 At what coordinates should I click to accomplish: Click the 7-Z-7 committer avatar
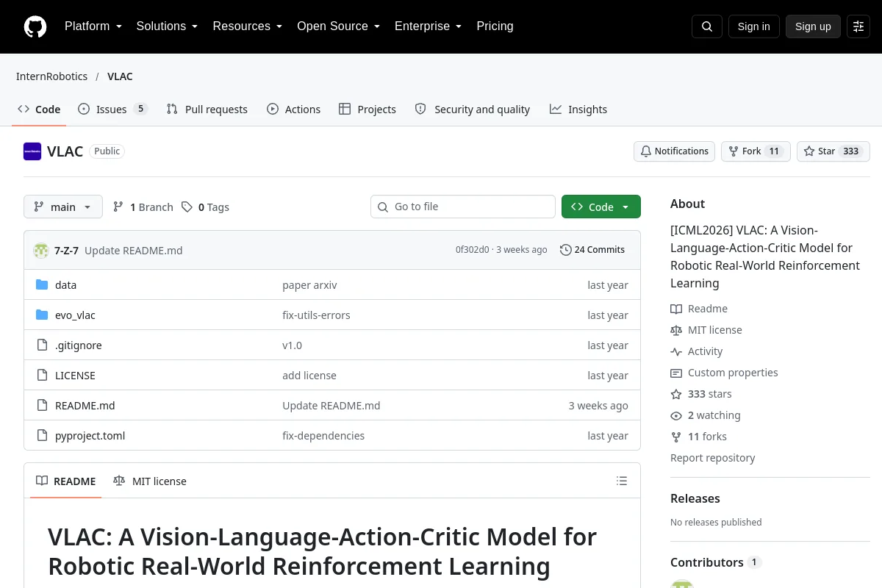pos(41,251)
